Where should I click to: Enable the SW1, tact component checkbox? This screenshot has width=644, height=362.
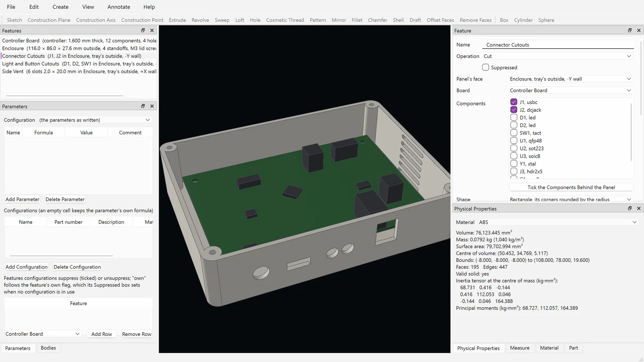(x=514, y=133)
